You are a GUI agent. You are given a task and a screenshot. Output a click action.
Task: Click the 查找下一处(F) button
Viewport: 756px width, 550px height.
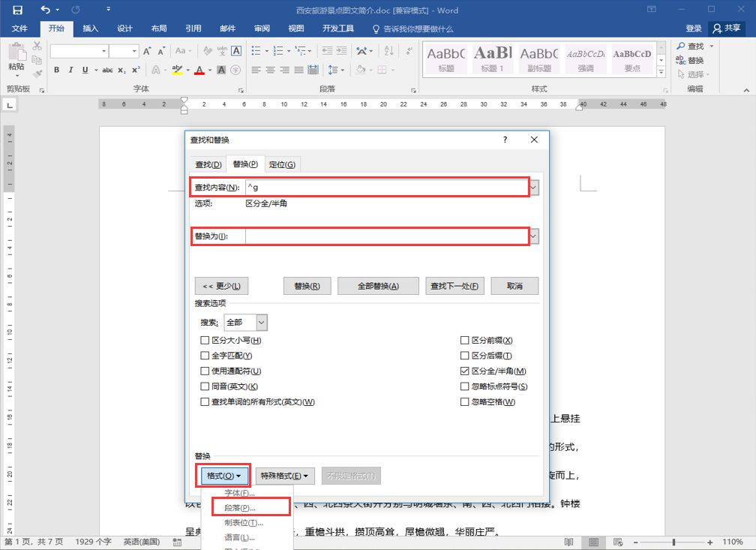(454, 286)
